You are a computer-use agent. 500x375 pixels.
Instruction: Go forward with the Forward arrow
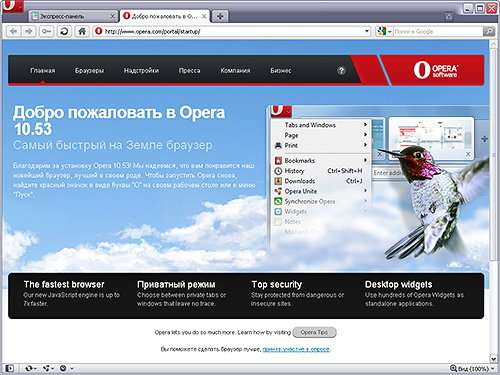coord(29,31)
